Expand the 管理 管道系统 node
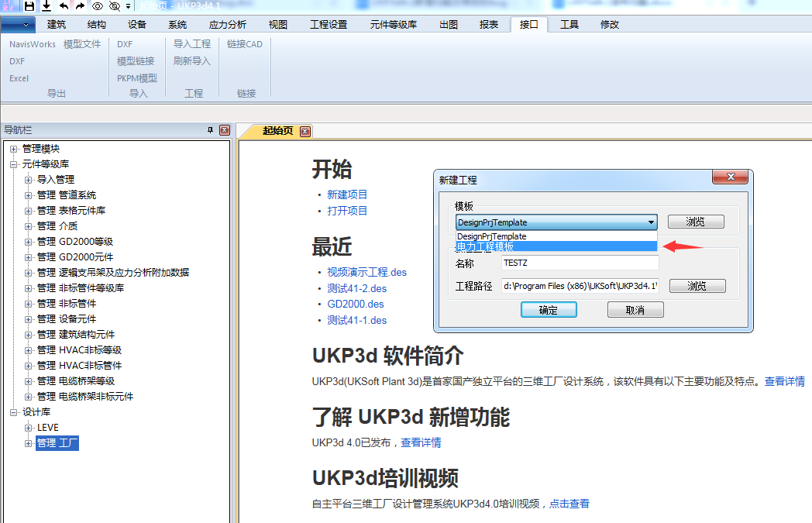This screenshot has height=523, width=812. coord(29,196)
